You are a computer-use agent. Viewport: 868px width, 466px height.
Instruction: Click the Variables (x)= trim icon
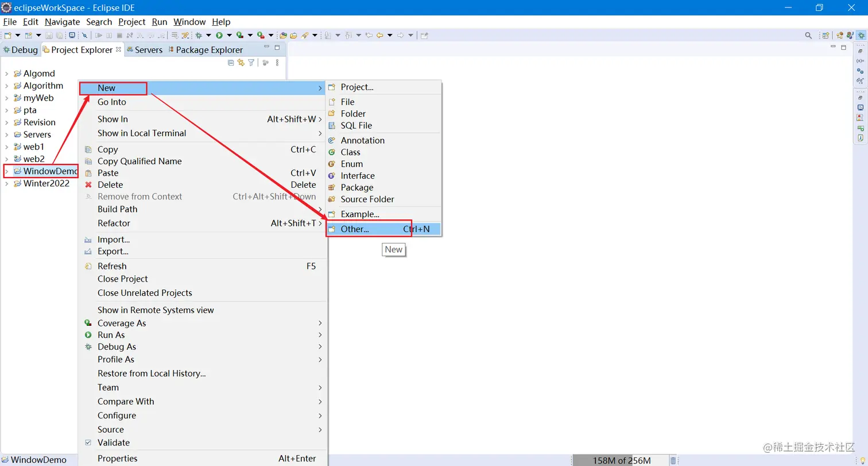[860, 61]
